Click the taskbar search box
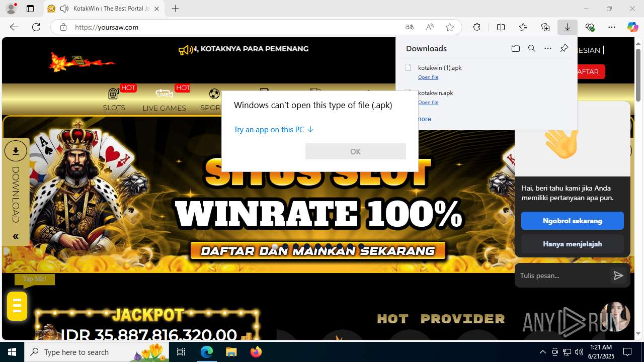 pos(97,352)
